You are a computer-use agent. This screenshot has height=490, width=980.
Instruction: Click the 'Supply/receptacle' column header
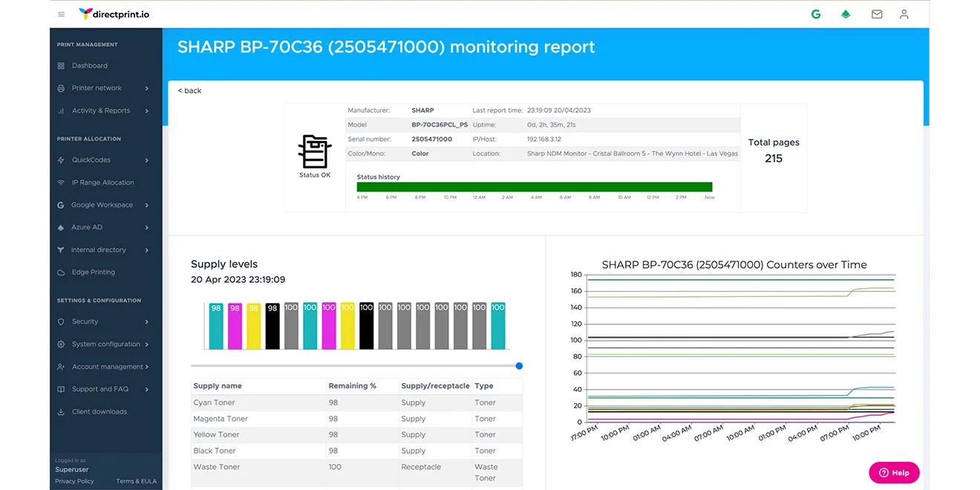436,386
